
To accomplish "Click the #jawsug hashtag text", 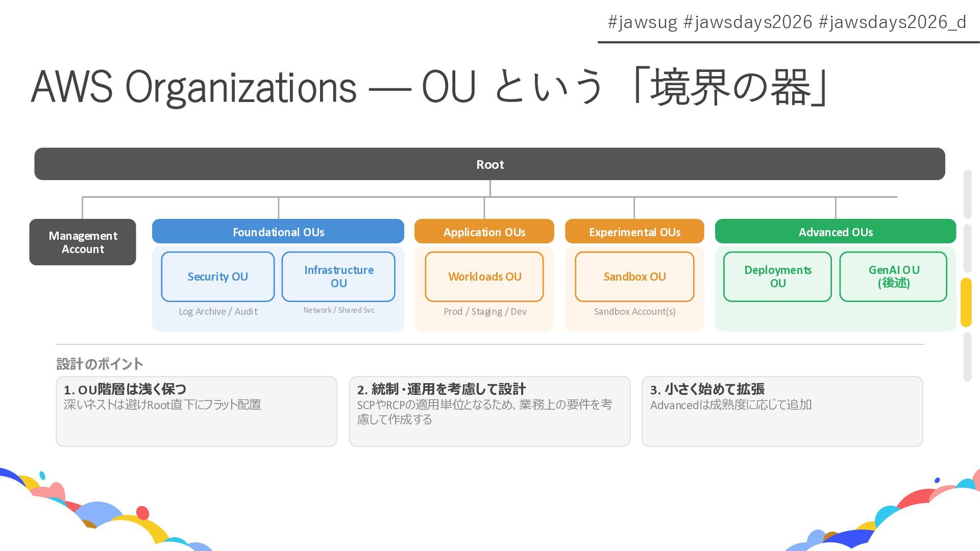I will point(642,22).
